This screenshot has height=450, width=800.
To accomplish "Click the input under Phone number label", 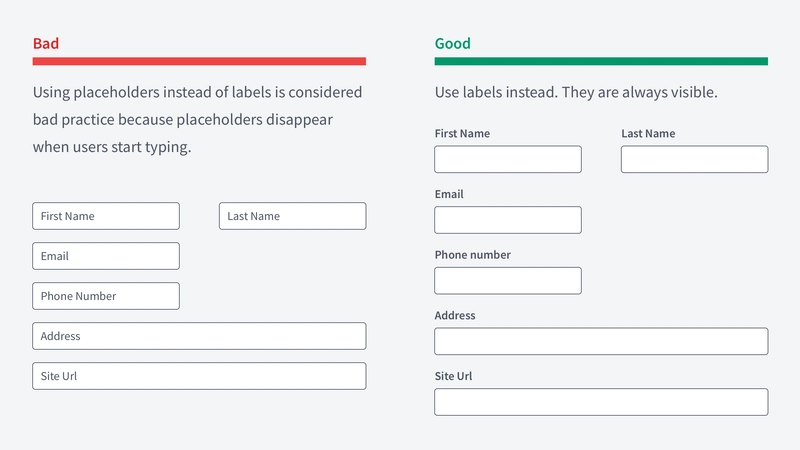I will pos(508,281).
